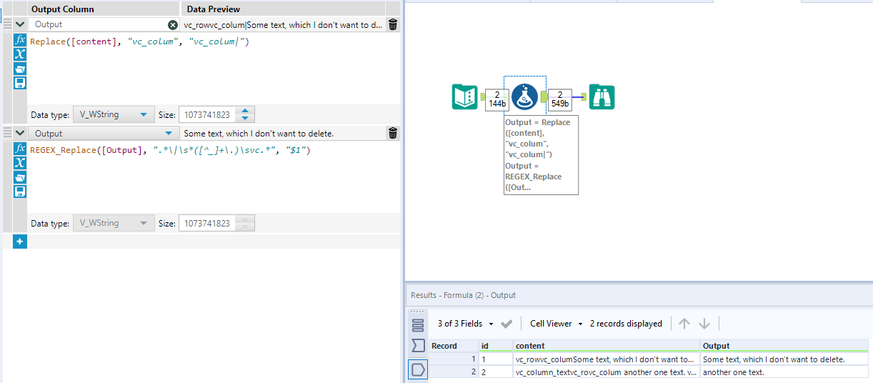Select record number 1 row header
The width and height of the screenshot is (873, 383).
pos(454,360)
